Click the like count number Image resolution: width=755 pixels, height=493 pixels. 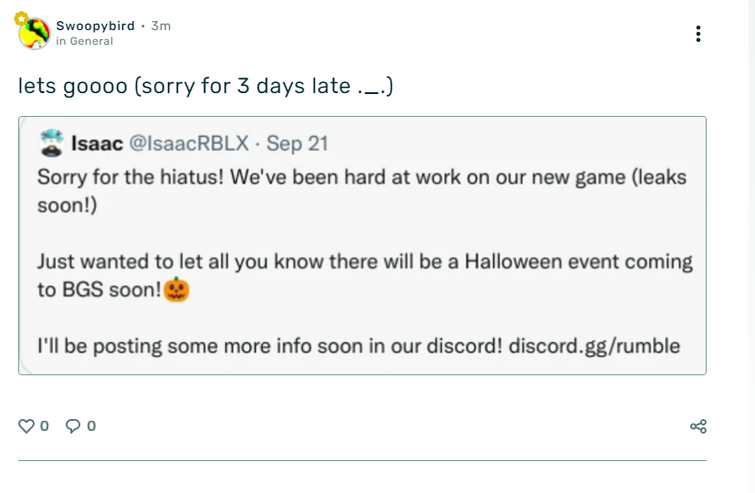(x=44, y=426)
